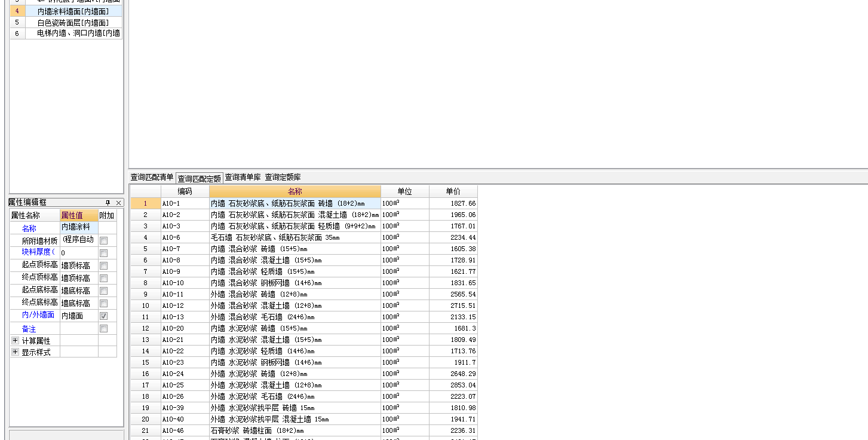
Task: Select name 内墙 混合砂浆 钢板网墙 (14+6)mm
Action: point(295,283)
